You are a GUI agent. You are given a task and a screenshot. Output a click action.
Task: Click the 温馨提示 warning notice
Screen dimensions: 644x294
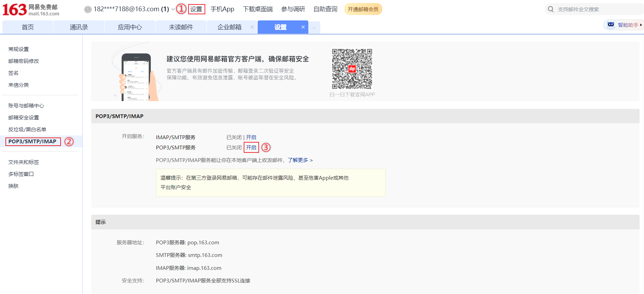(x=271, y=183)
